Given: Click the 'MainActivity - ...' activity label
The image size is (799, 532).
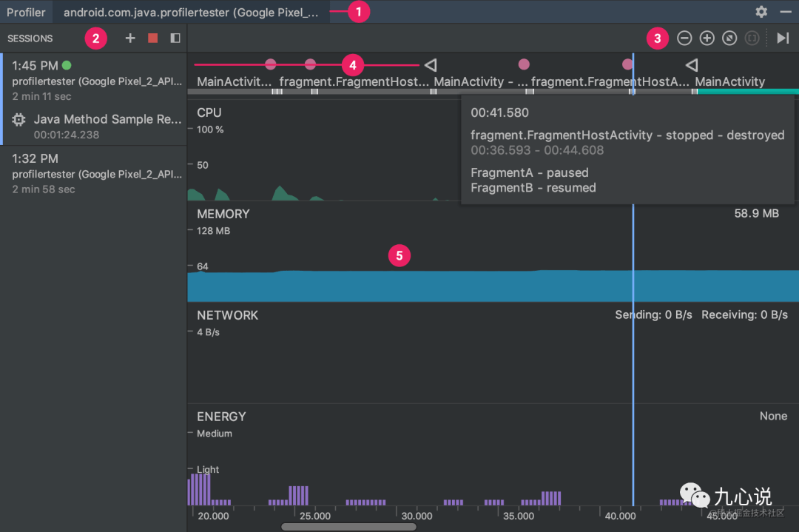Looking at the screenshot, I should click(481, 81).
